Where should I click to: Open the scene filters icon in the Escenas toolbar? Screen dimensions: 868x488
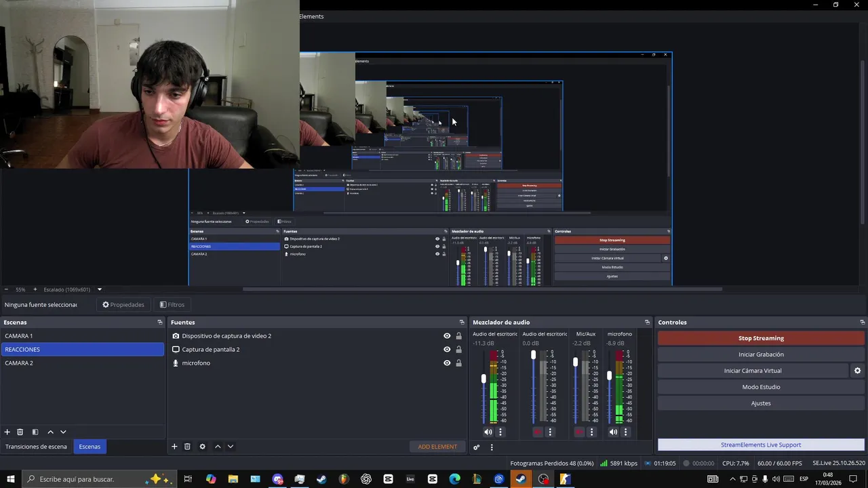(x=35, y=432)
